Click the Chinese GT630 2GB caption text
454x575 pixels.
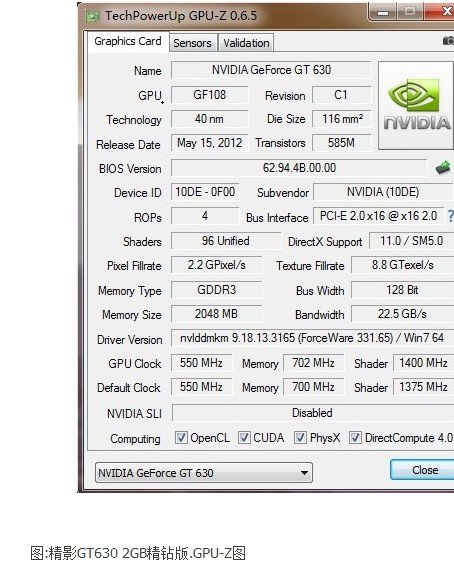point(138,553)
